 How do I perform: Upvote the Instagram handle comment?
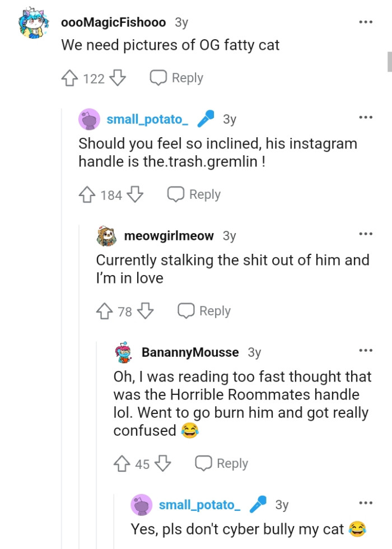pos(87,195)
